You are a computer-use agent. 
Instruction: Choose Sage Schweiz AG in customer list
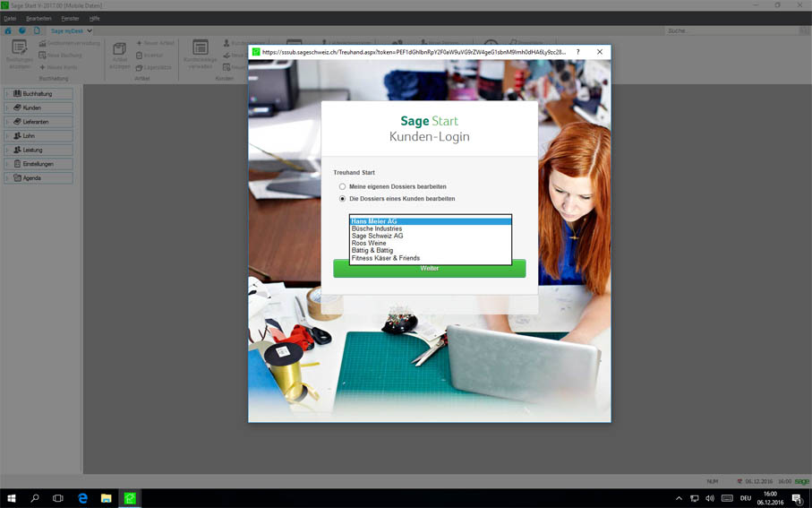pyautogui.click(x=431, y=236)
